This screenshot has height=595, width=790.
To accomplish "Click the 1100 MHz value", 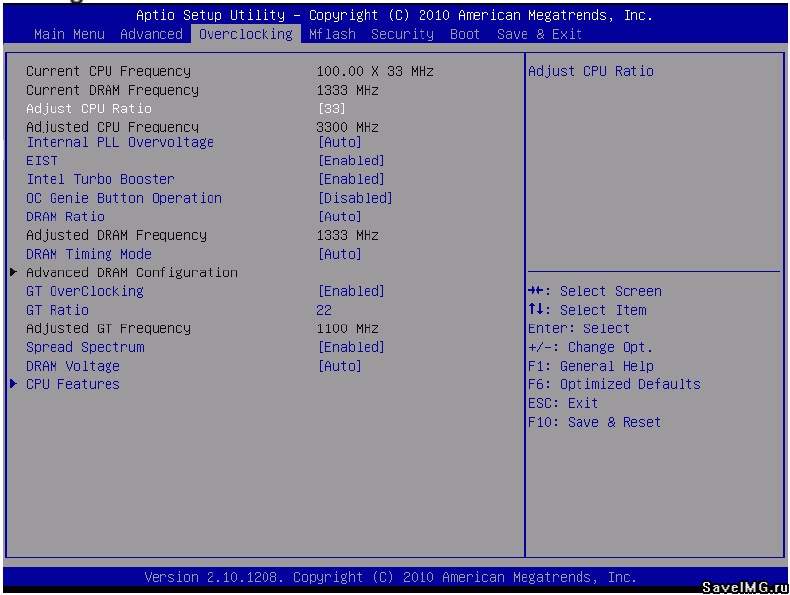I will point(348,328).
